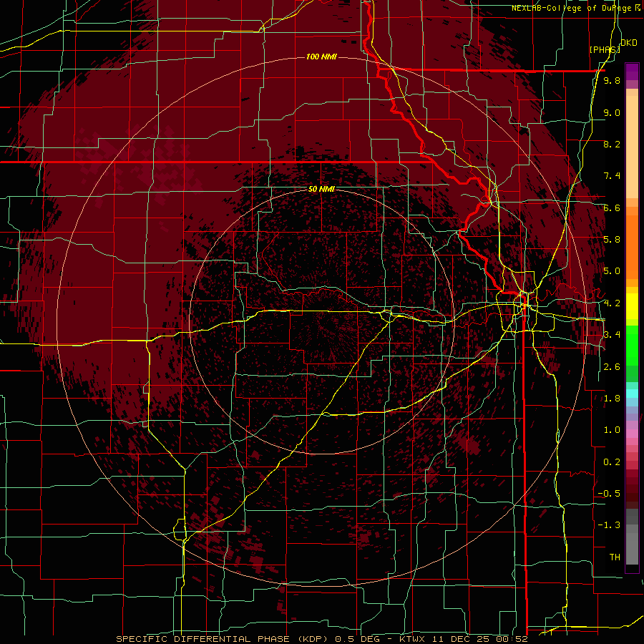Click the 3.4 scale value
644x644 pixels.
[x=612, y=335]
